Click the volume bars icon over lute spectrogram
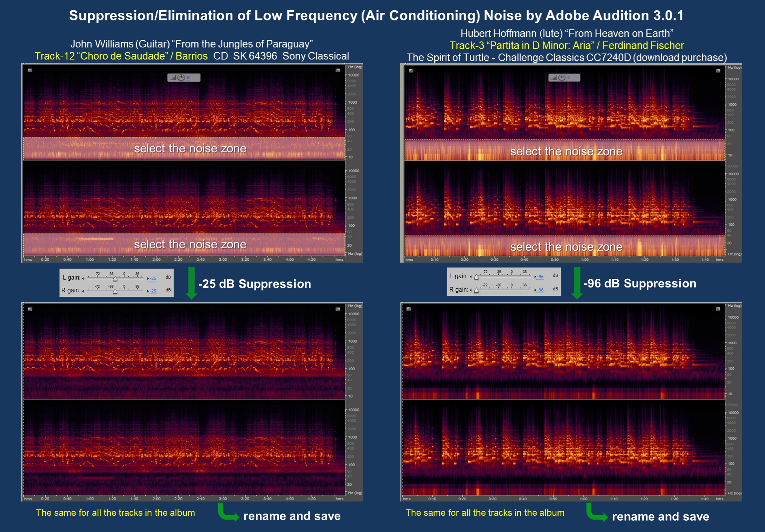Image resolution: width=765 pixels, height=532 pixels. [x=553, y=78]
